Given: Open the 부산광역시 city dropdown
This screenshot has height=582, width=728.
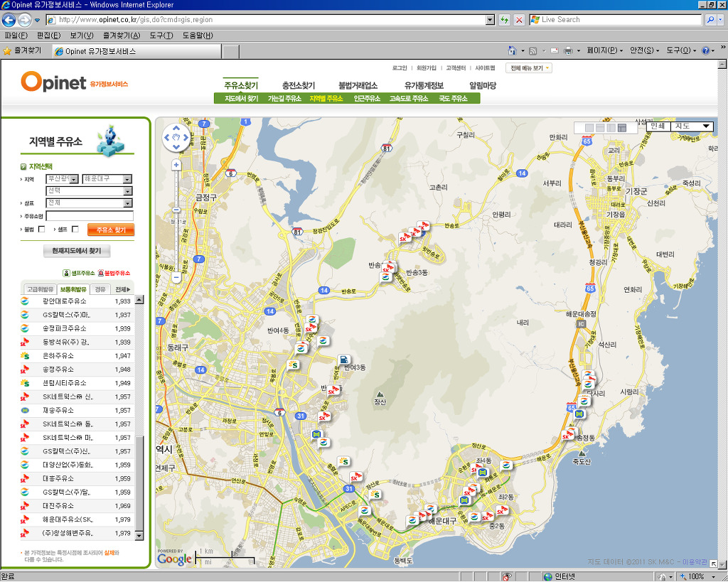Looking at the screenshot, I should click(63, 178).
